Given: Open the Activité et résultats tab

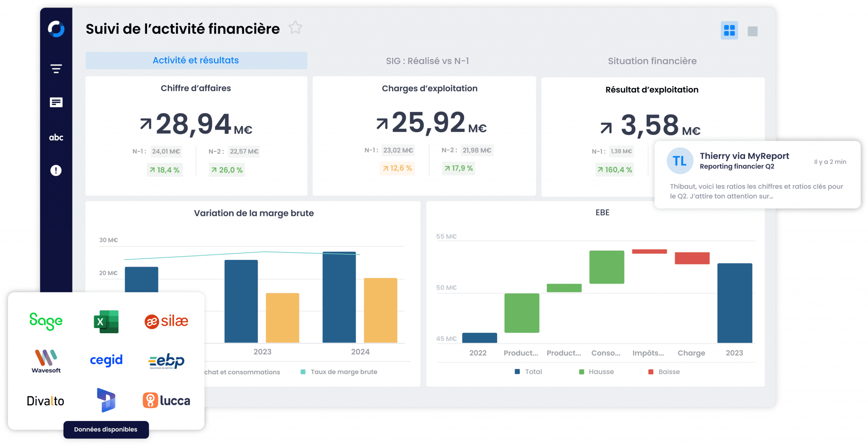Looking at the screenshot, I should [x=196, y=61].
